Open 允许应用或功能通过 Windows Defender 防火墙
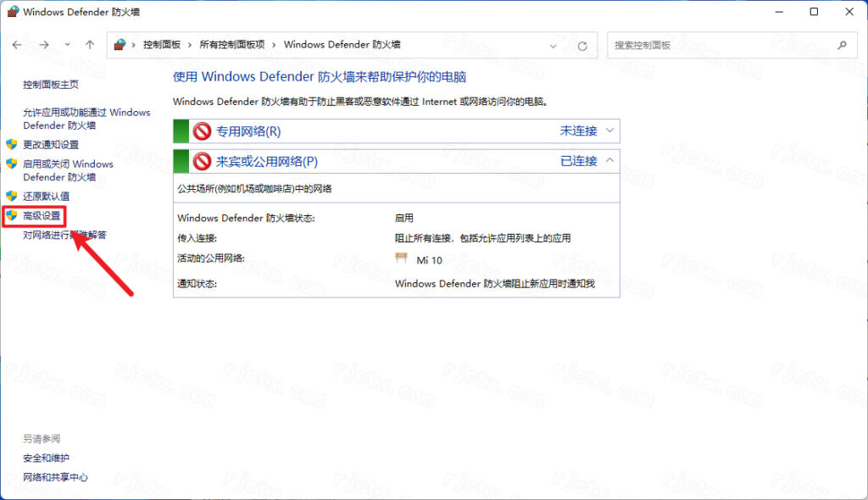868x500 pixels. tap(86, 119)
